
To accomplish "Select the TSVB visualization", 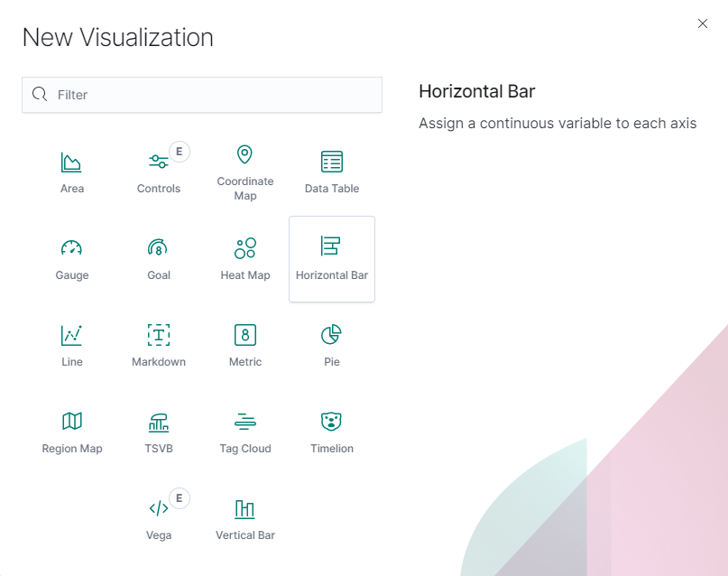I will click(x=159, y=432).
